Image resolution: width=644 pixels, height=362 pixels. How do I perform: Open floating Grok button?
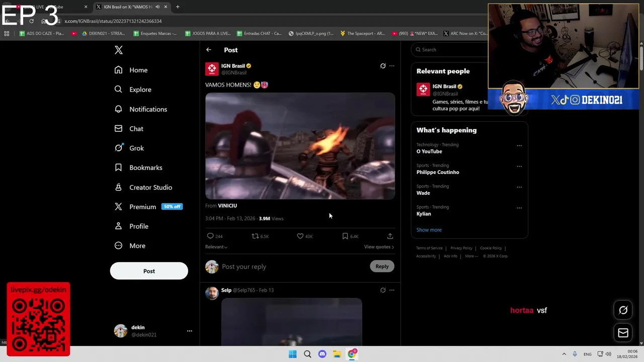point(623,310)
